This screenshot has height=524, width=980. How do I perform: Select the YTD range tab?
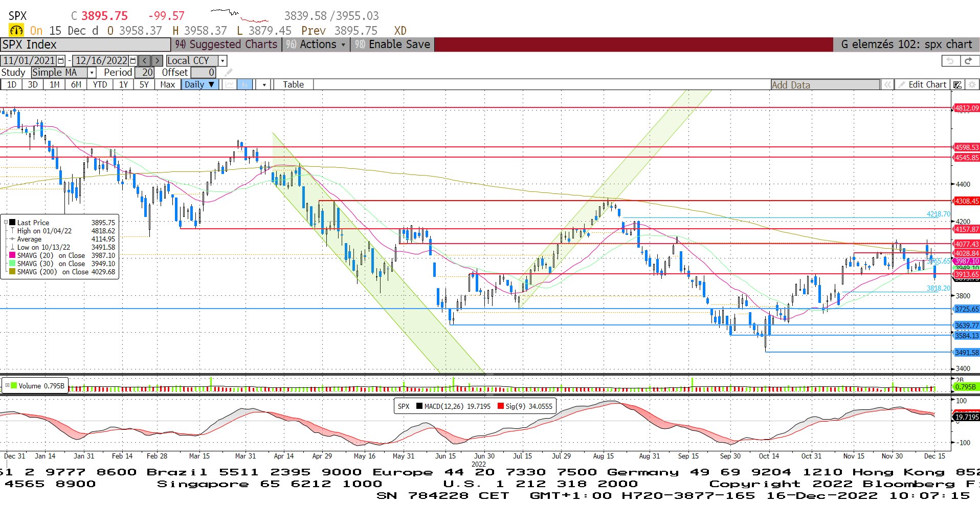coord(100,84)
